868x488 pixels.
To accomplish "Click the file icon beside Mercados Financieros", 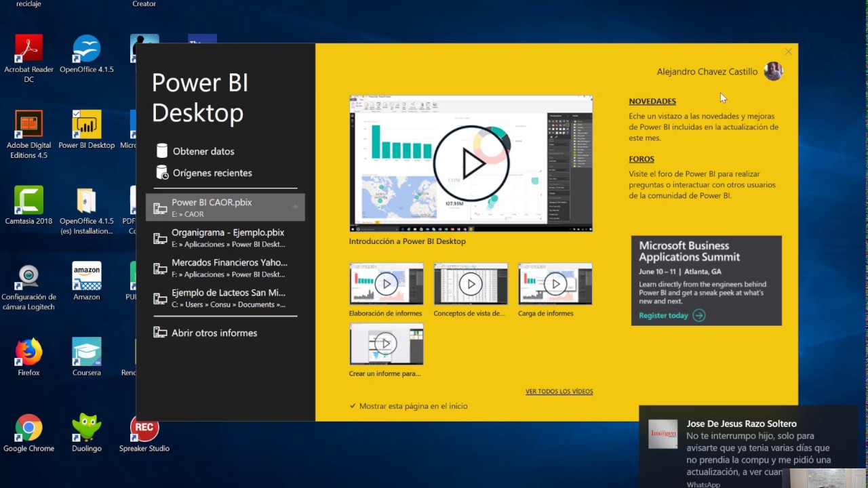I will 160,269.
